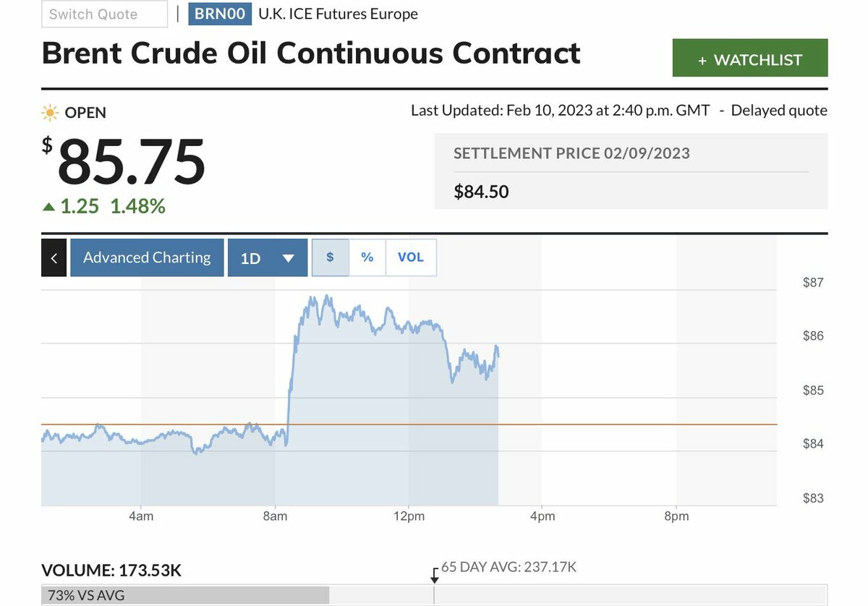Click the BRN00 ticker badge
This screenshot has height=606, width=868.
(220, 14)
